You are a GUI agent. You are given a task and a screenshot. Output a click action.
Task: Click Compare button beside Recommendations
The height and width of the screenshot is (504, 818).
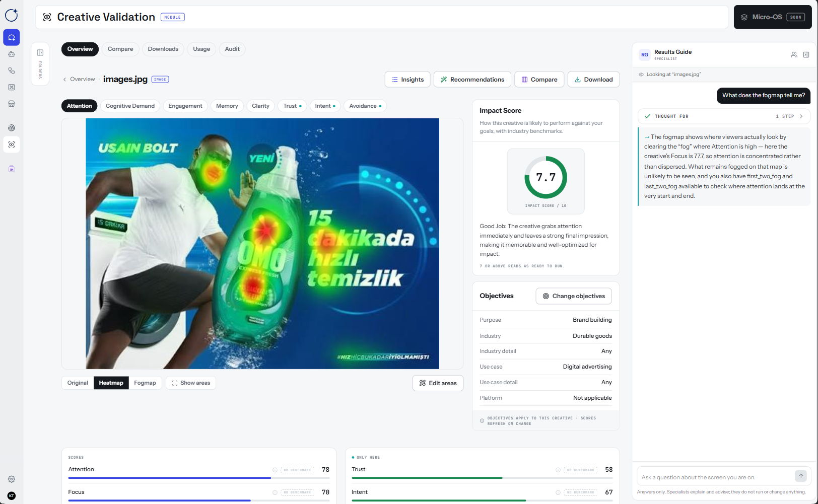pyautogui.click(x=539, y=80)
